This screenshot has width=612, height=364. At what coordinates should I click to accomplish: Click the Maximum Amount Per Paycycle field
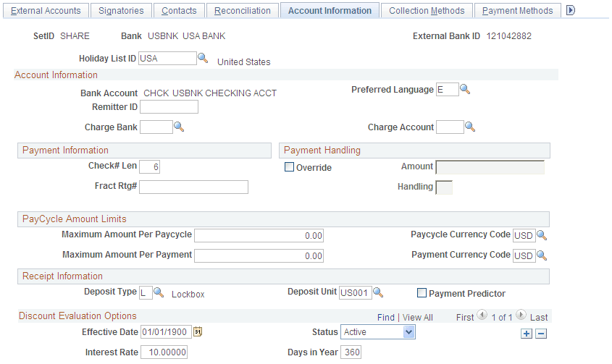(x=259, y=236)
